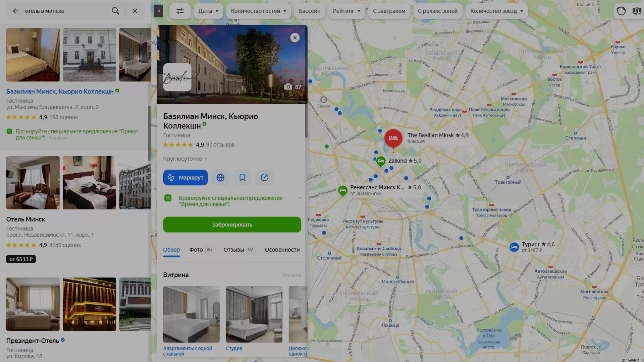Open Базилиан Минск, Кьюрио Коллекшн in results list
The image size is (644, 362).
click(x=60, y=92)
